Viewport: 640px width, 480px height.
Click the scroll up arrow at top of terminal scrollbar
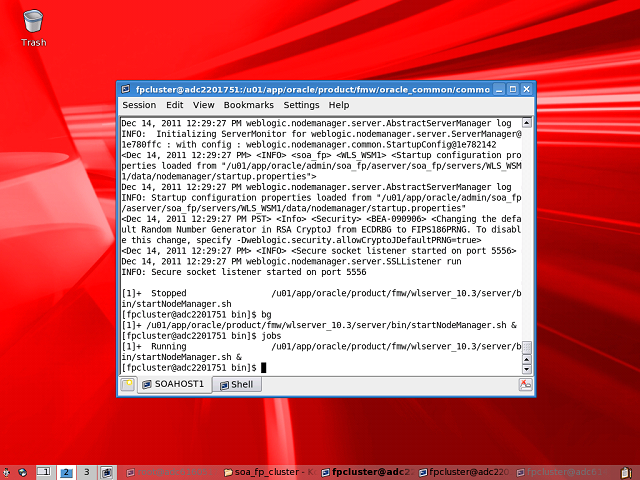[527, 122]
